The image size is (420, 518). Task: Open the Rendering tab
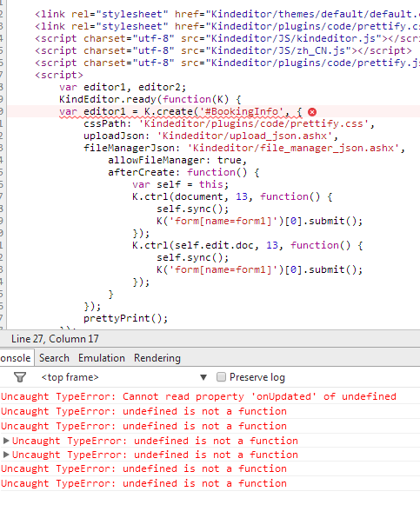click(157, 358)
